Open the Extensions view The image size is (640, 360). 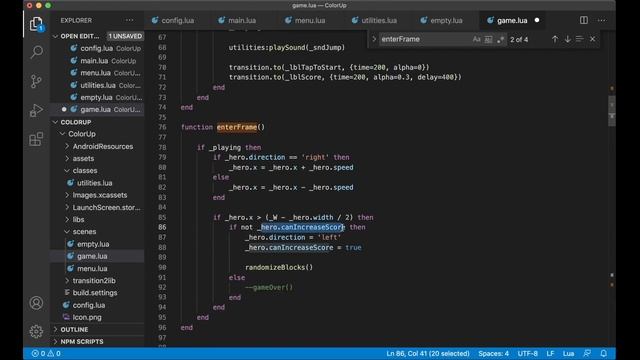pyautogui.click(x=36, y=139)
